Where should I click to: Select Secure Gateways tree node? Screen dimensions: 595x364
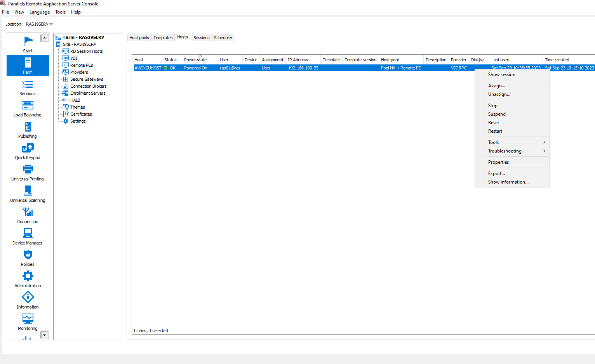(x=87, y=79)
